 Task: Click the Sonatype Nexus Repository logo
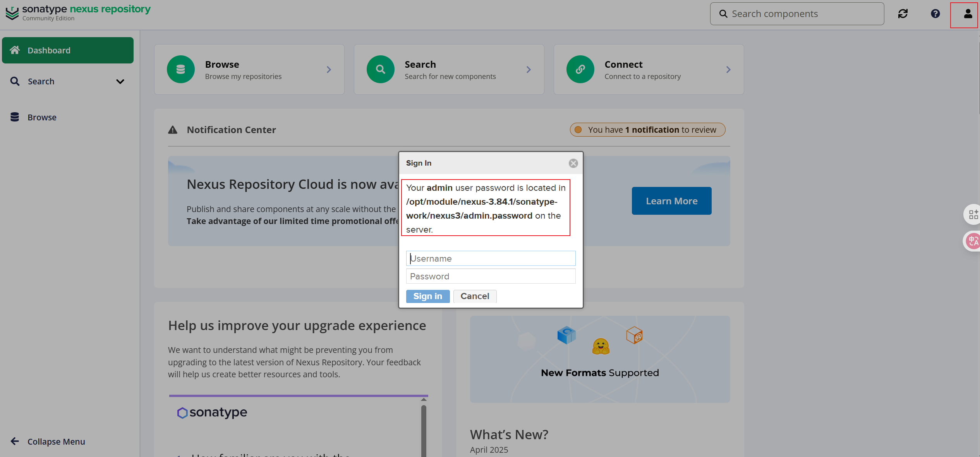78,13
